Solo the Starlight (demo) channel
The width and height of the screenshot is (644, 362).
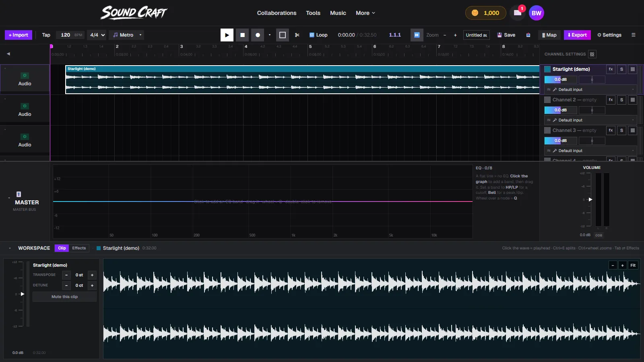tap(621, 69)
